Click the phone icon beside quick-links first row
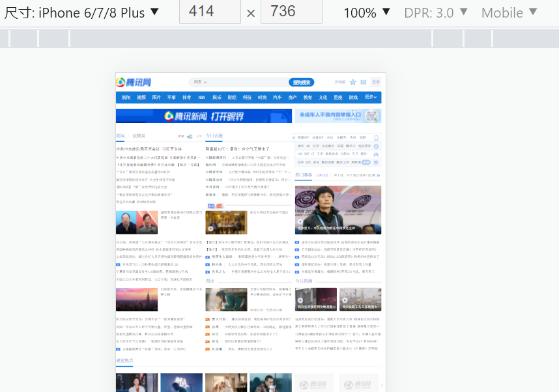 pos(376,138)
